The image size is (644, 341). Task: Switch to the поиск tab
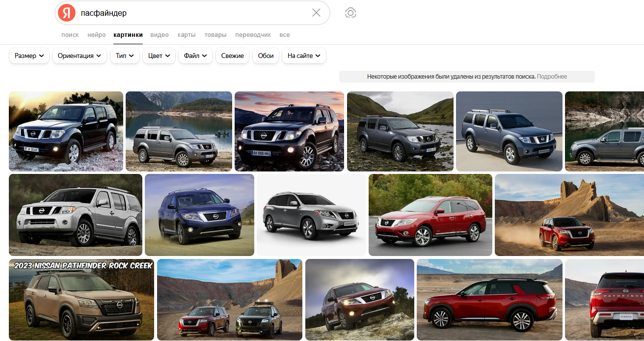click(x=70, y=35)
